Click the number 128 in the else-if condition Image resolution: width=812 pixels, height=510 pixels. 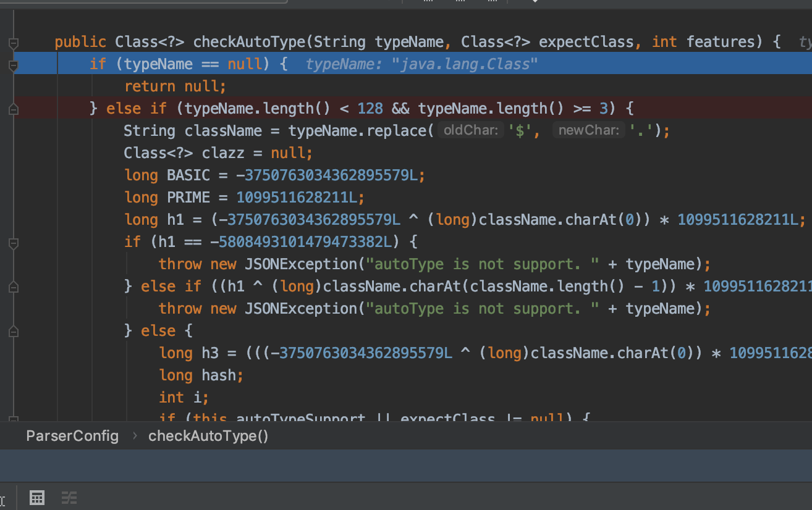[x=370, y=109]
